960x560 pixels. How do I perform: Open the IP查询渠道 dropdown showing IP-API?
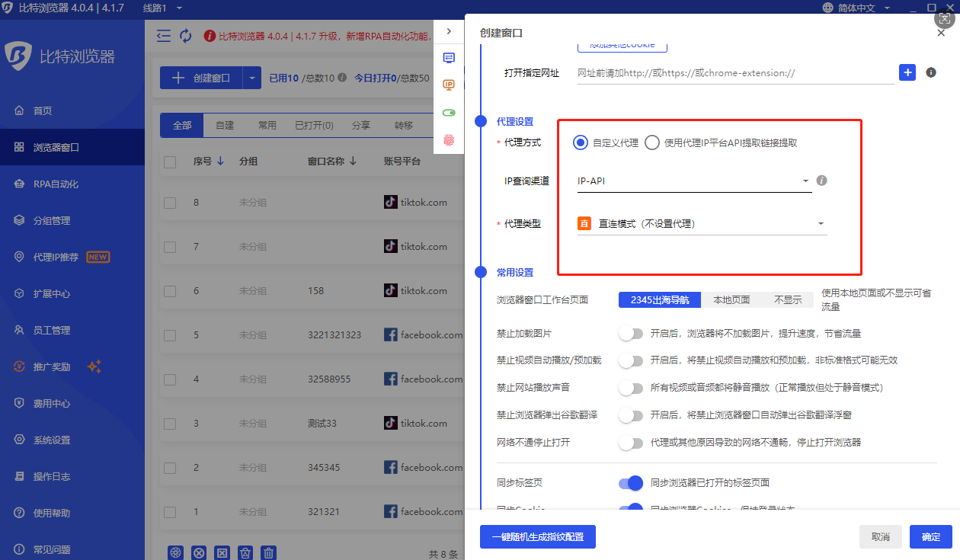(693, 181)
